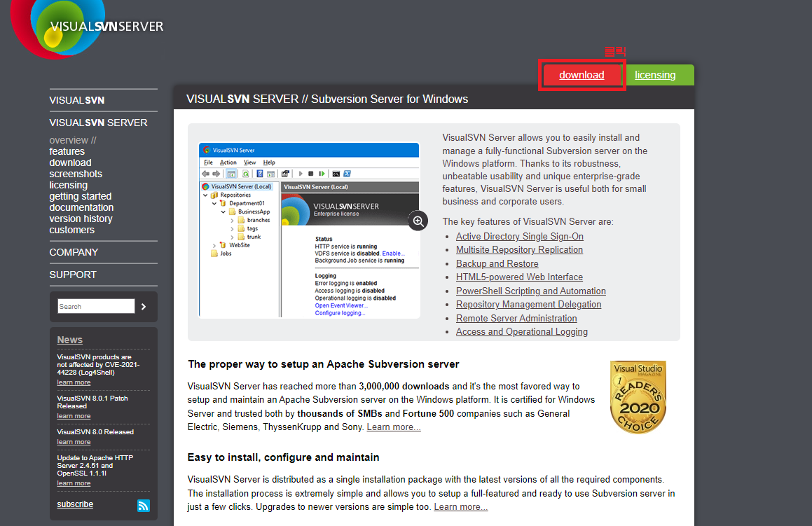The image size is (812, 526).
Task: Open the News heading link
Action: pos(70,340)
